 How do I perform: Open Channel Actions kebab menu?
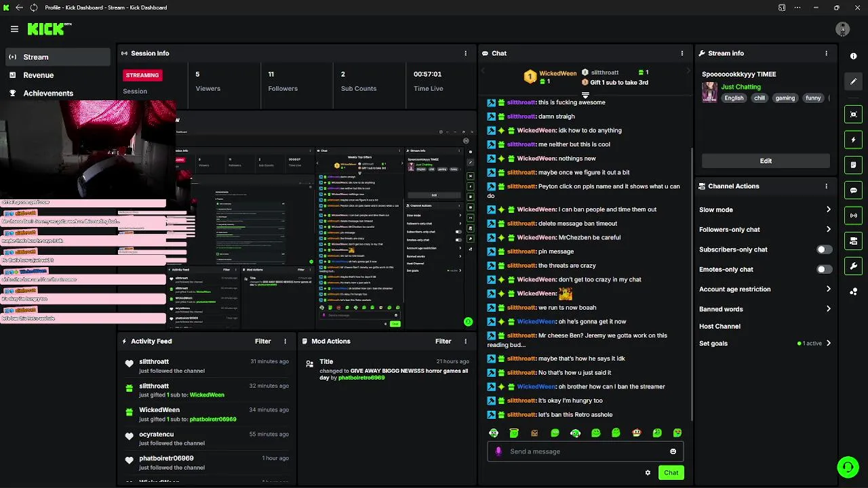tap(826, 186)
